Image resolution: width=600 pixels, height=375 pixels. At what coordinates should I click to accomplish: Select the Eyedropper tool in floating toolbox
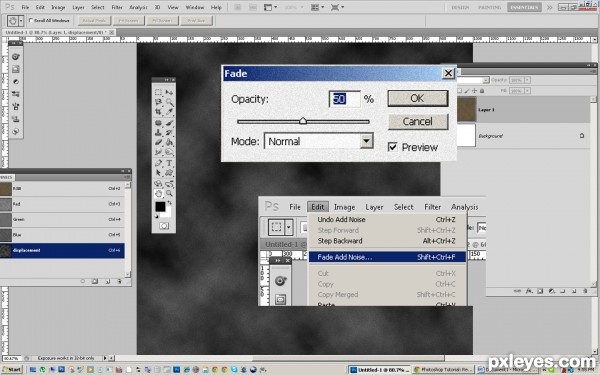click(x=169, y=111)
